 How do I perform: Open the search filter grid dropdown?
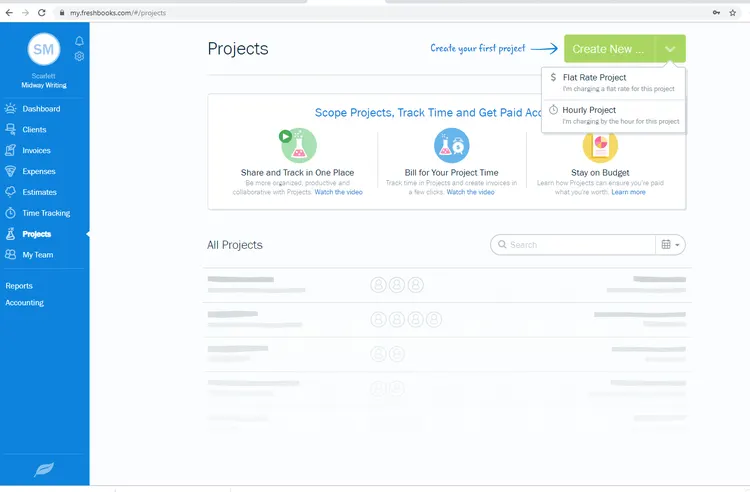pyautogui.click(x=670, y=245)
